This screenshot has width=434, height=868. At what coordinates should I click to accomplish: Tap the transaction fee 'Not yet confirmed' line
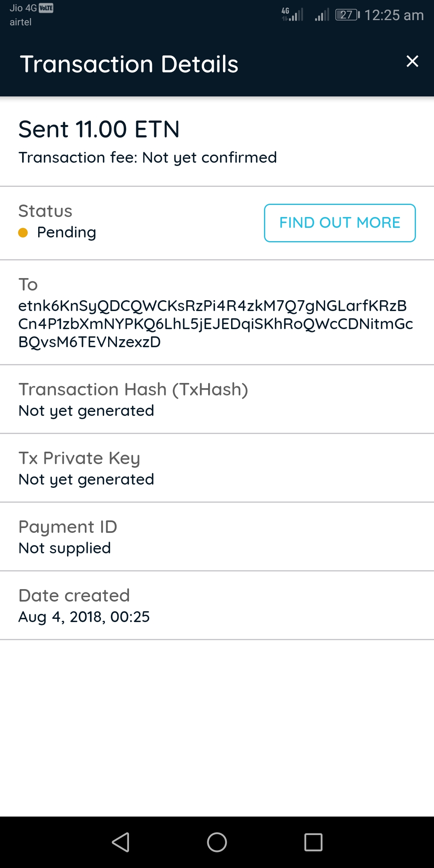pos(147,158)
